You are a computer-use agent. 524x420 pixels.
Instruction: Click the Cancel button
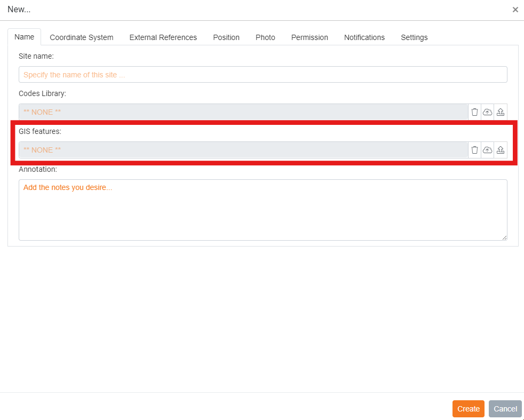pyautogui.click(x=505, y=409)
